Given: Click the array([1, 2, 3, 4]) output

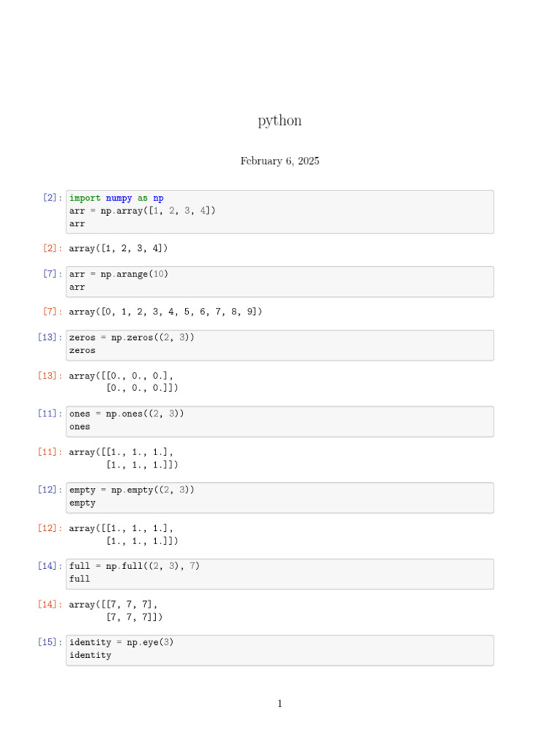Looking at the screenshot, I should pos(118,249).
